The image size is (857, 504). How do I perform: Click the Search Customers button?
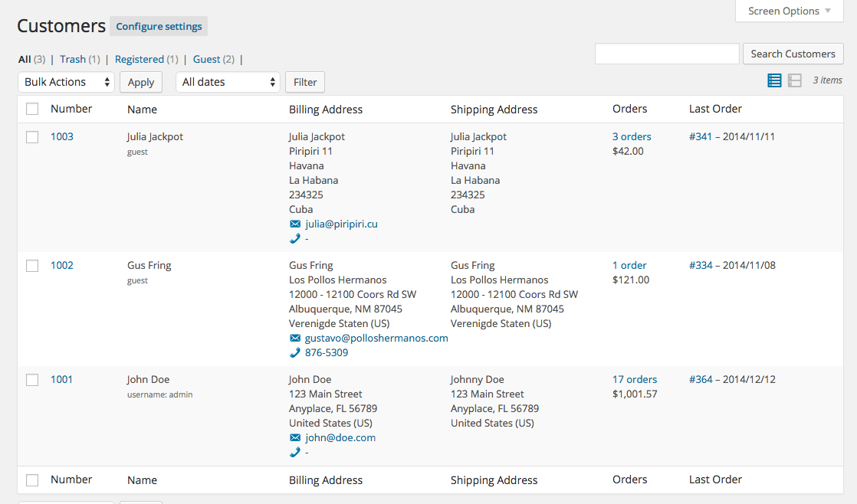point(793,54)
